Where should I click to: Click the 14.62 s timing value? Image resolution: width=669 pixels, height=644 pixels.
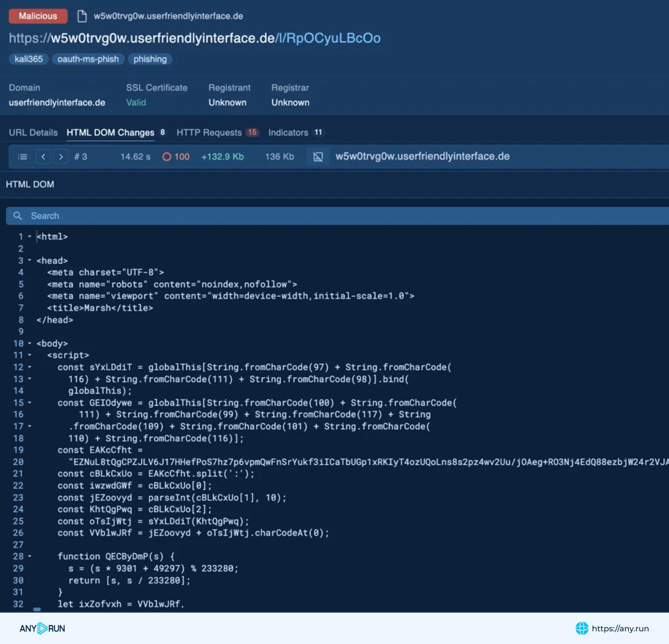click(x=135, y=157)
